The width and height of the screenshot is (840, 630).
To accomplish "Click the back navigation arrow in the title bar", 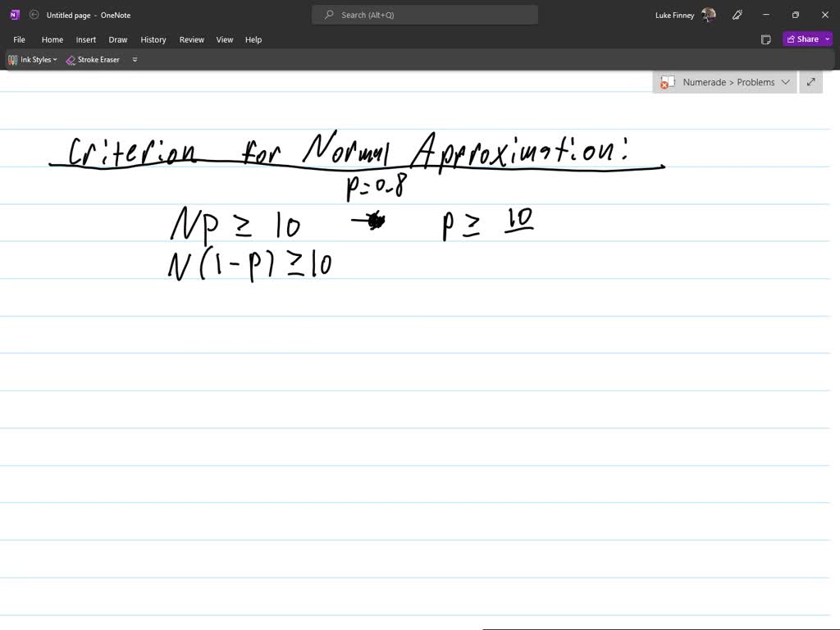I will click(34, 14).
